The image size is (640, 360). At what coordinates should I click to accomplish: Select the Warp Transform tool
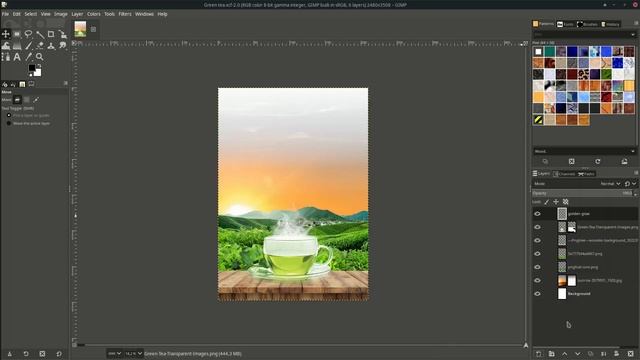(6, 46)
